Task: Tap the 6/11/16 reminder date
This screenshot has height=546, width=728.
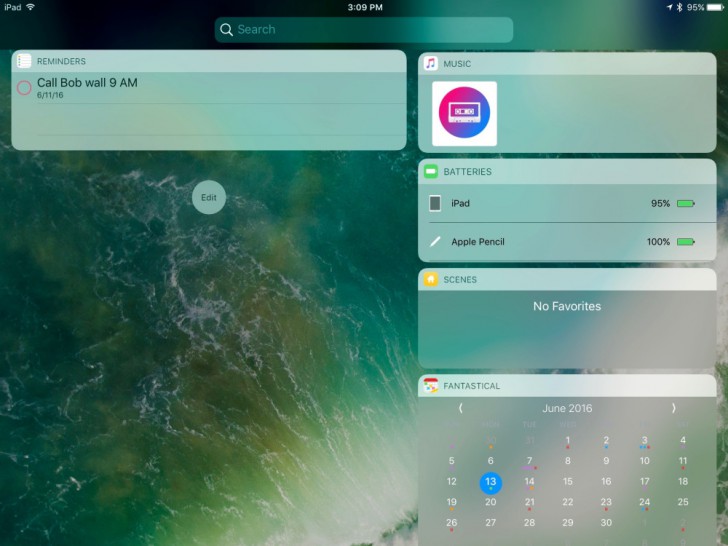Action: (50, 95)
